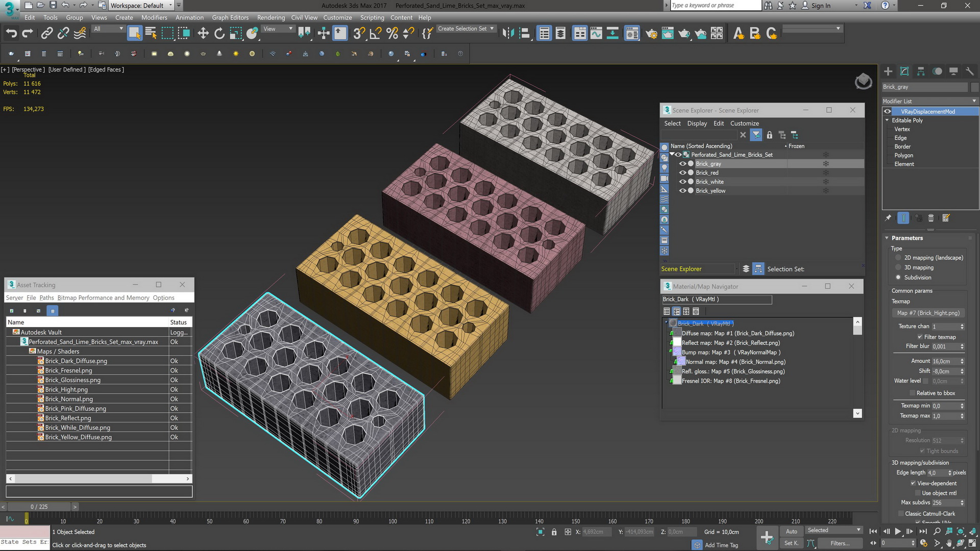
Task: Toggle VRayDisplacementMod modifier eye icon
Action: click(888, 112)
